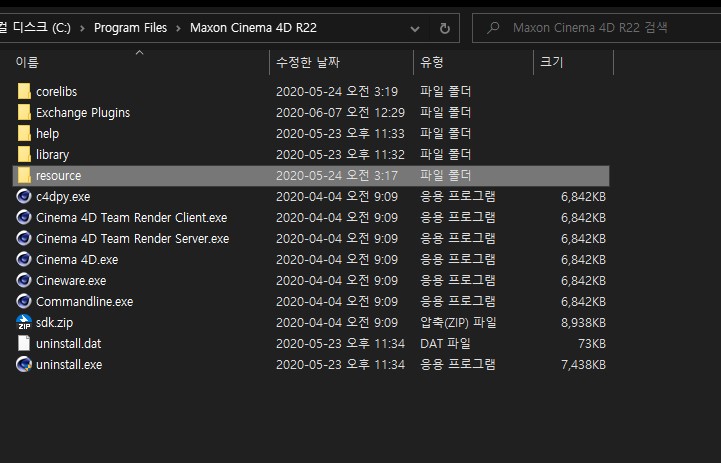Click the help folder icon
Screen dimensions: 721x463
click(24, 133)
